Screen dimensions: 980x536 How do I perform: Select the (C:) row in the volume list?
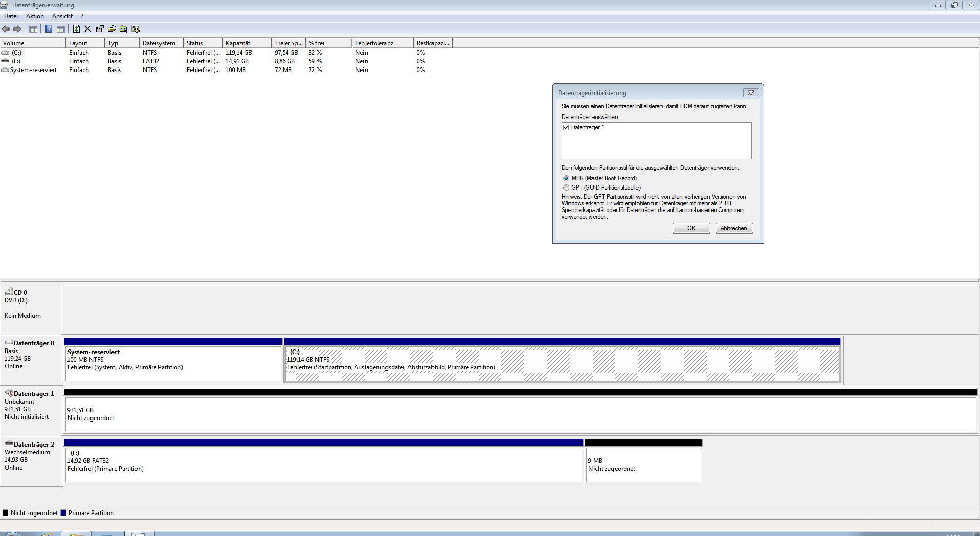[x=226, y=53]
